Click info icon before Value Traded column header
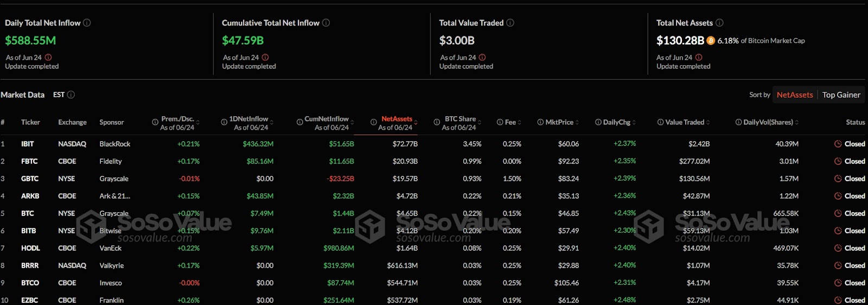The width and height of the screenshot is (868, 305). click(x=660, y=122)
